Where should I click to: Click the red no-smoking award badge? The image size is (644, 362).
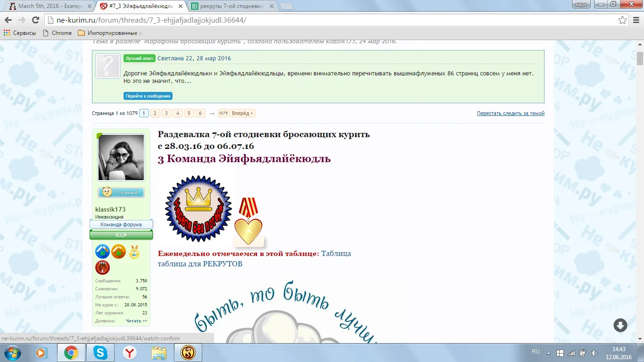point(102,268)
